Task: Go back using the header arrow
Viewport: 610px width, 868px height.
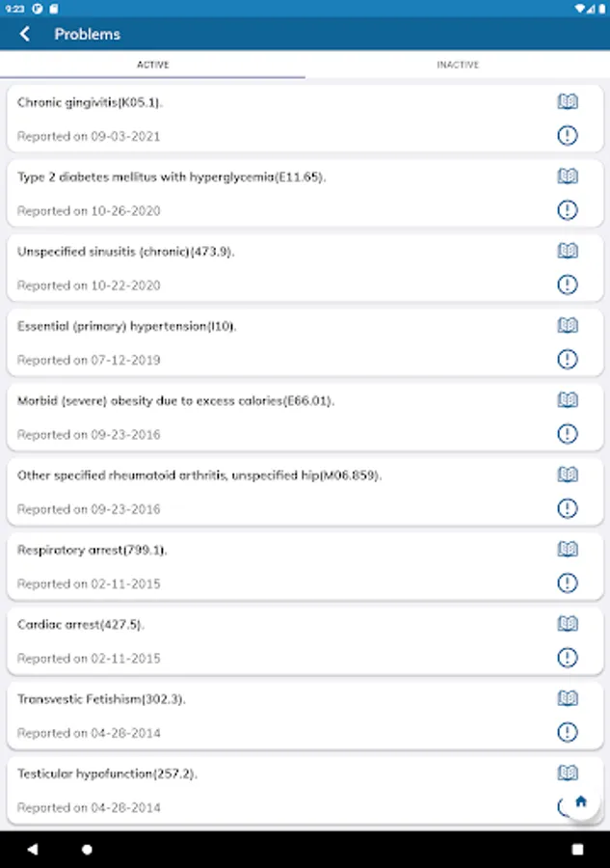Action: click(25, 34)
